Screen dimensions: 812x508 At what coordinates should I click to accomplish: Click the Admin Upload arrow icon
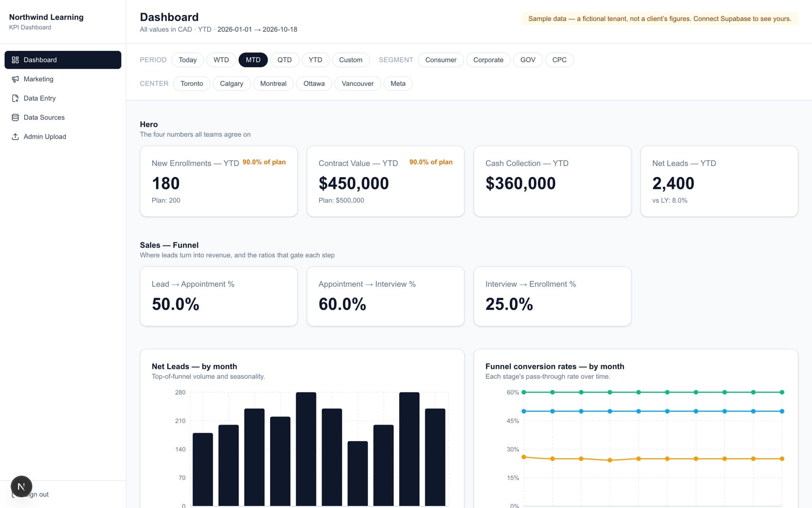[x=15, y=136]
